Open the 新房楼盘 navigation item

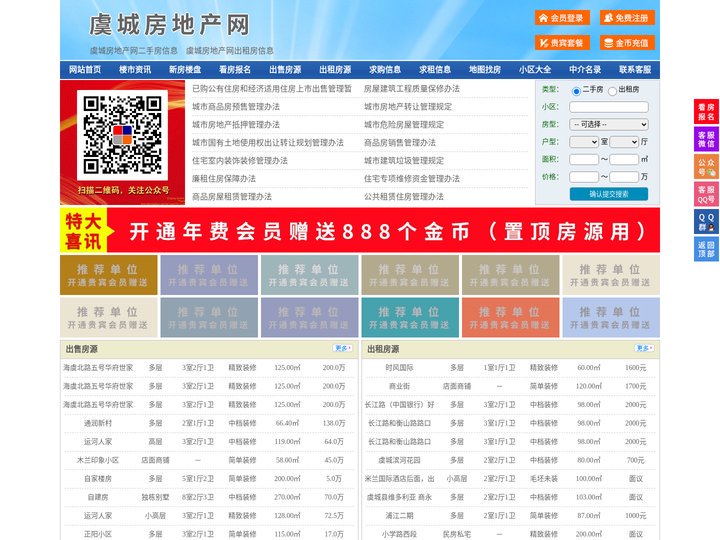click(x=185, y=70)
